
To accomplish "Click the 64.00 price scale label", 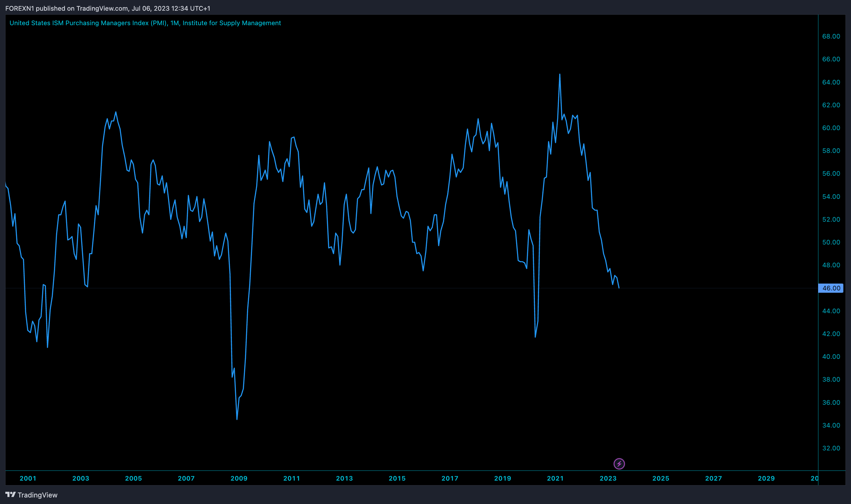I will (831, 82).
